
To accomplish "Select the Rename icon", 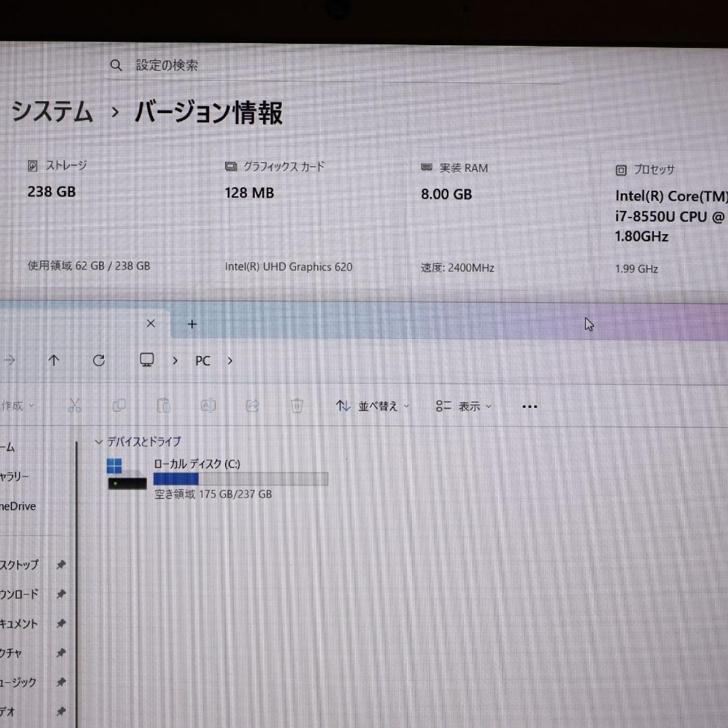I will coord(208,405).
